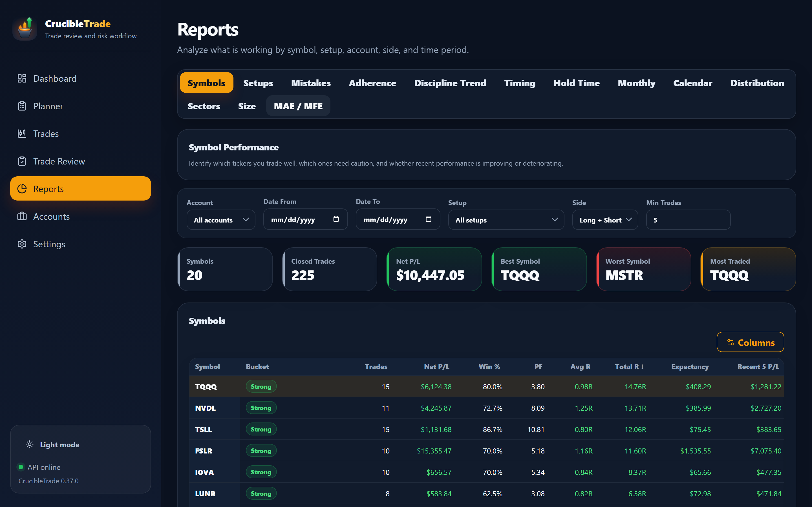Toggle Light mode
Image resolution: width=812 pixels, height=507 pixels.
pyautogui.click(x=53, y=445)
